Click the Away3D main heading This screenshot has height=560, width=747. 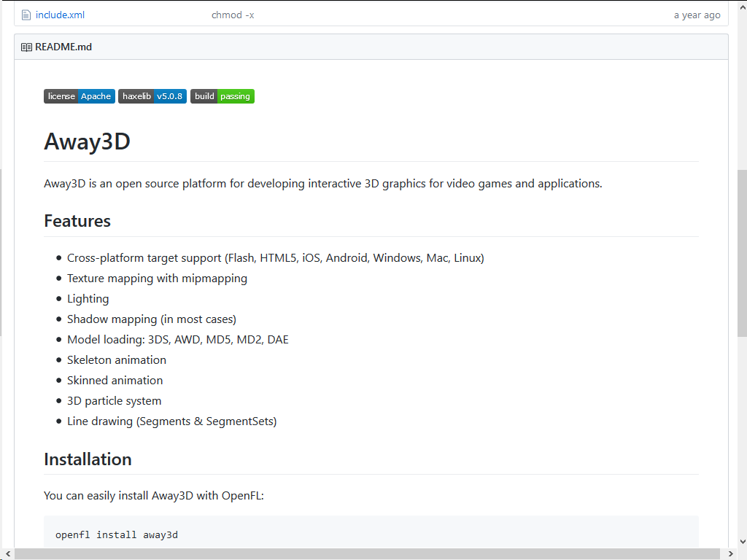(x=87, y=141)
